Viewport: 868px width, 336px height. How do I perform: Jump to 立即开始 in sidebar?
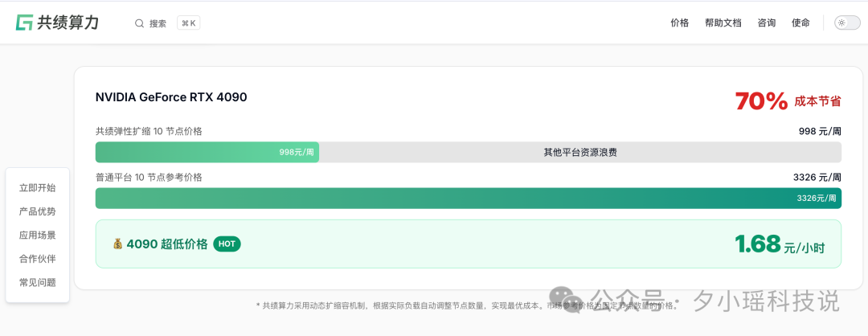pos(38,188)
